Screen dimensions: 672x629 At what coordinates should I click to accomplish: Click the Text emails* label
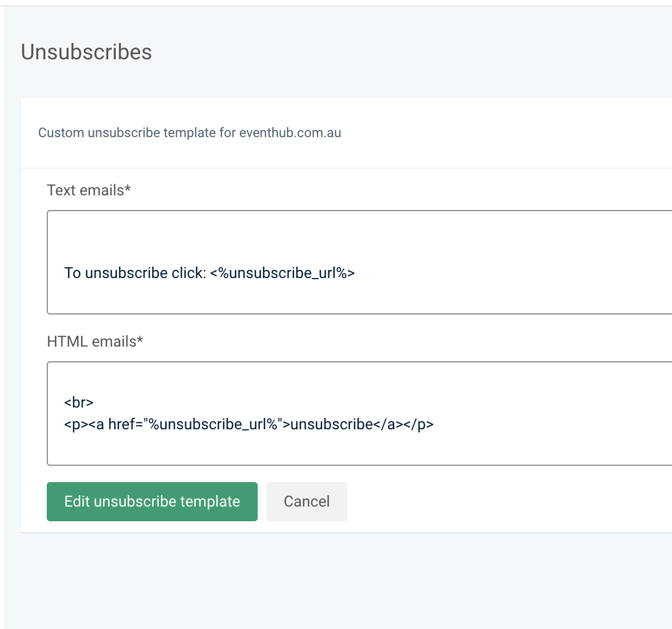click(85, 190)
